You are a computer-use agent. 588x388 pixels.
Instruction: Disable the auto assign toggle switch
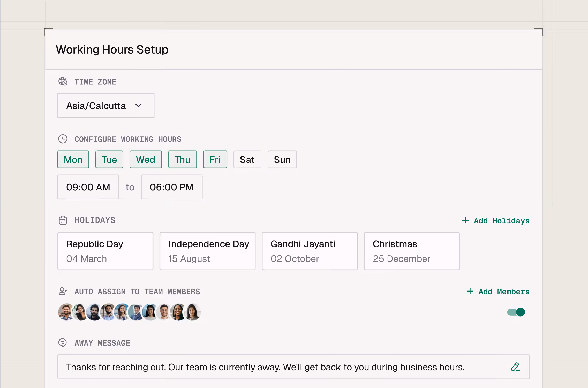coord(516,312)
